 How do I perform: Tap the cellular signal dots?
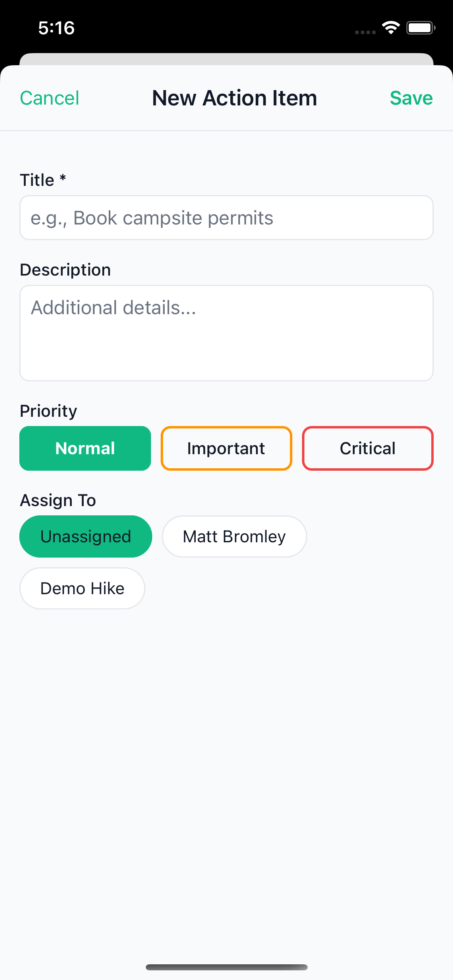[x=365, y=32]
